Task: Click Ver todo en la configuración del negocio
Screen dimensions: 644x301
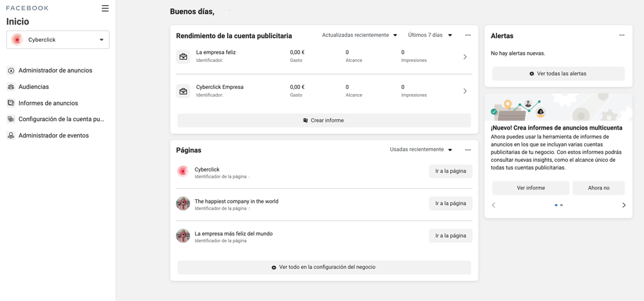Action: [324, 267]
